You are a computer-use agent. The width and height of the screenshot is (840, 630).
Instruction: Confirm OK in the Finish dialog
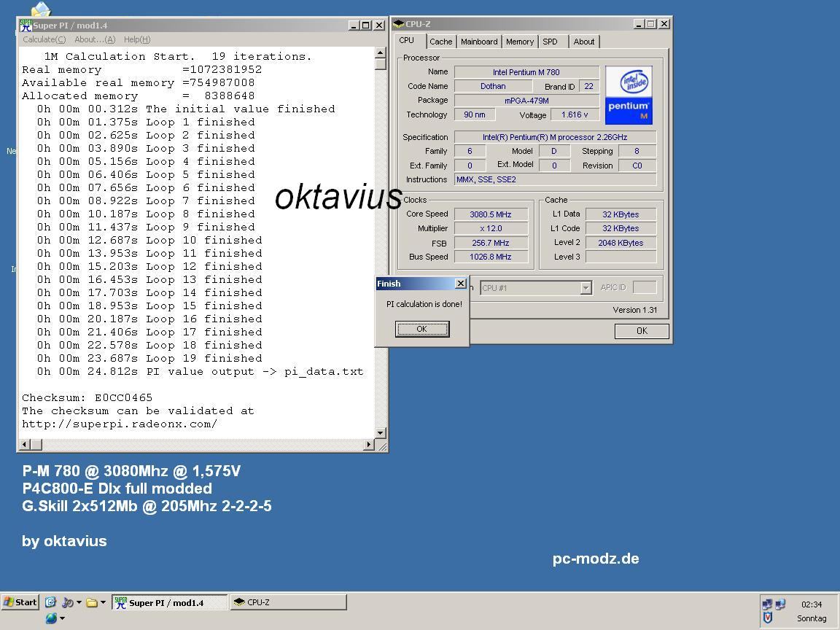click(422, 329)
